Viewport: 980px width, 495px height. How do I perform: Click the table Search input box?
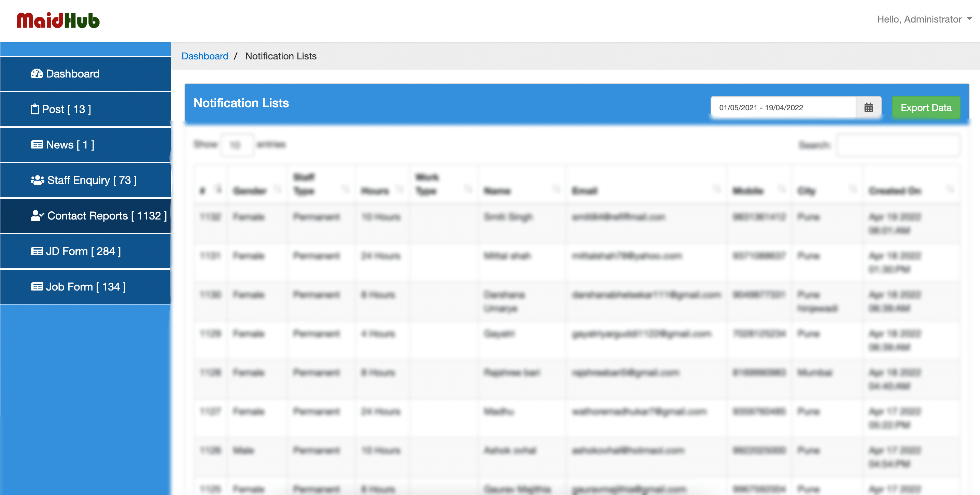[897, 145]
